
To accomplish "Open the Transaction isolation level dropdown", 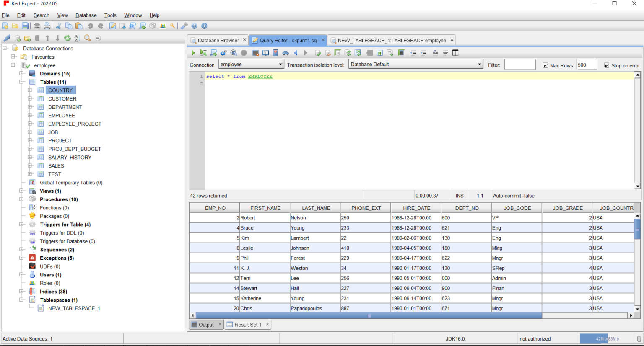I will coord(416,65).
